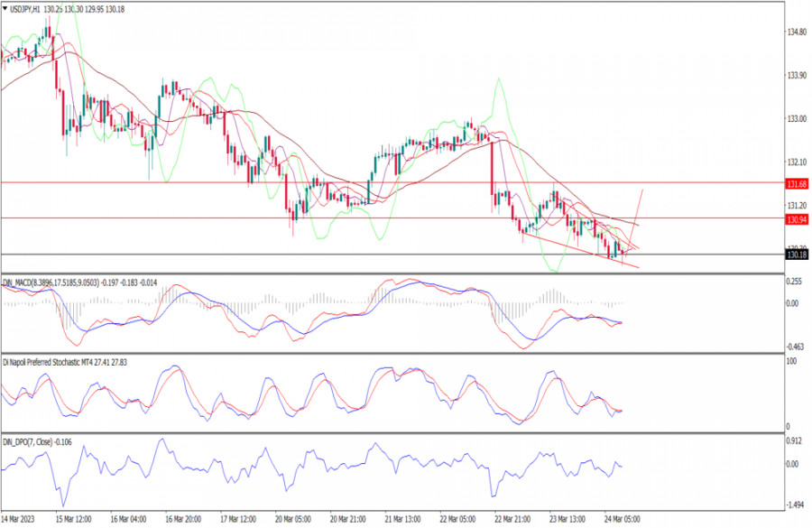Click the 22 Mar 05:00 time label
Viewport: 812px width, 528px height.
[457, 519]
